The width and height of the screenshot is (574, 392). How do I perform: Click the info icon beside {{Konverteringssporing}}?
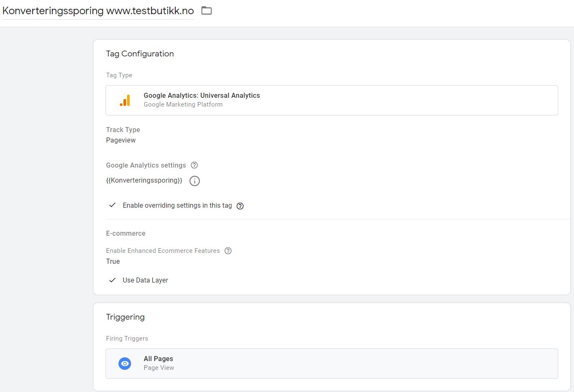tap(195, 181)
